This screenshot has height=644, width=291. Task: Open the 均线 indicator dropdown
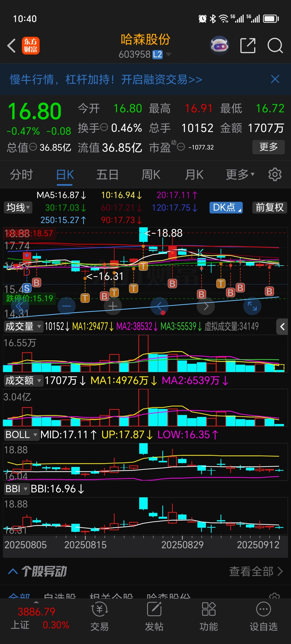(18, 207)
